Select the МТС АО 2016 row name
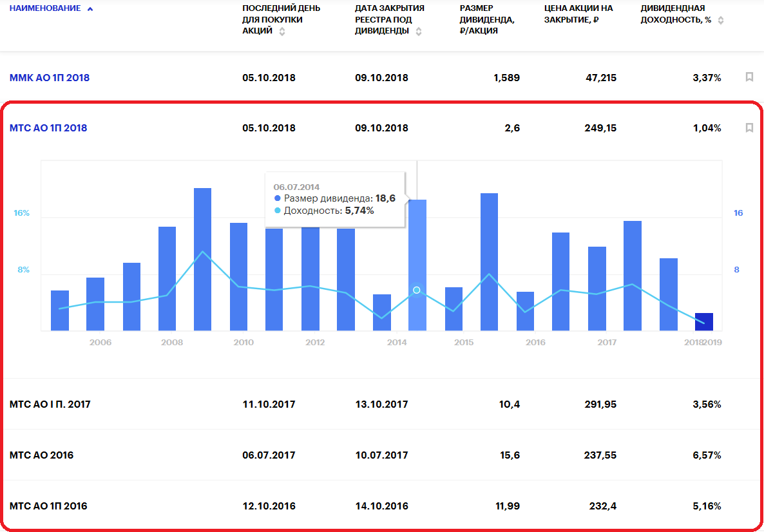 [x=41, y=455]
